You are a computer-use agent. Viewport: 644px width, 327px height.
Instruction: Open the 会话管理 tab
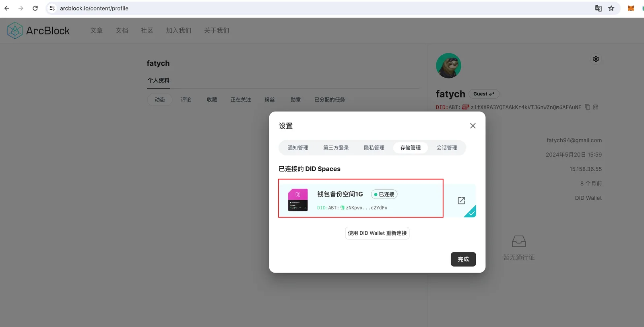click(x=447, y=148)
